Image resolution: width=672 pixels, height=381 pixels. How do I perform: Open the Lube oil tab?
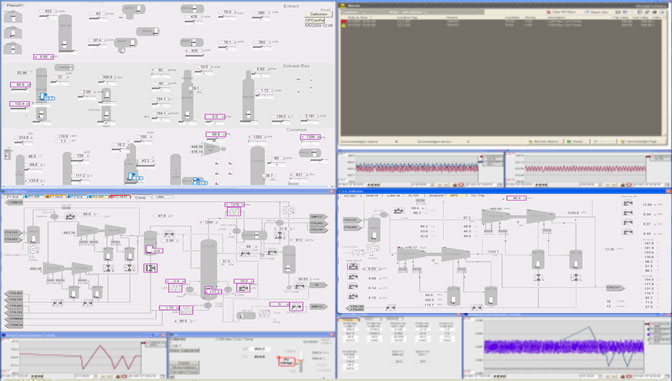393,195
